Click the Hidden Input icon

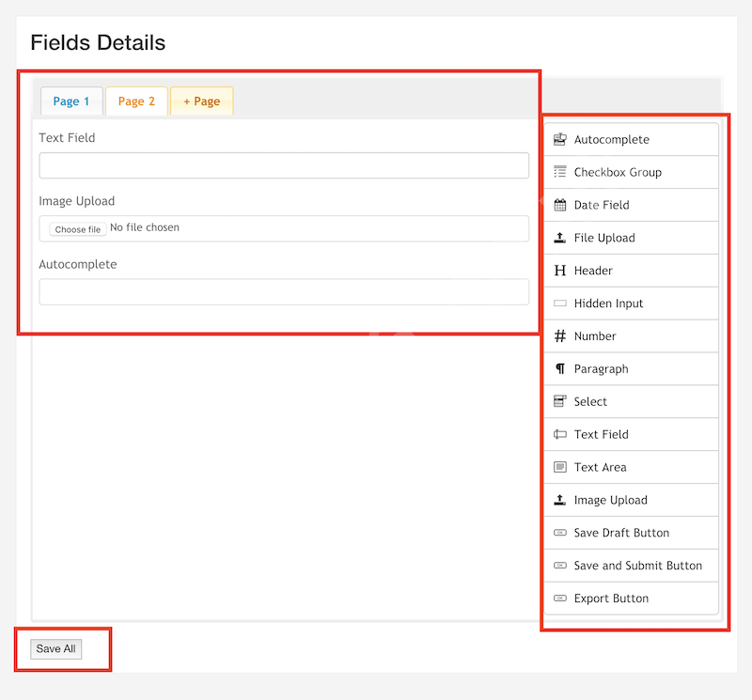pyautogui.click(x=559, y=303)
